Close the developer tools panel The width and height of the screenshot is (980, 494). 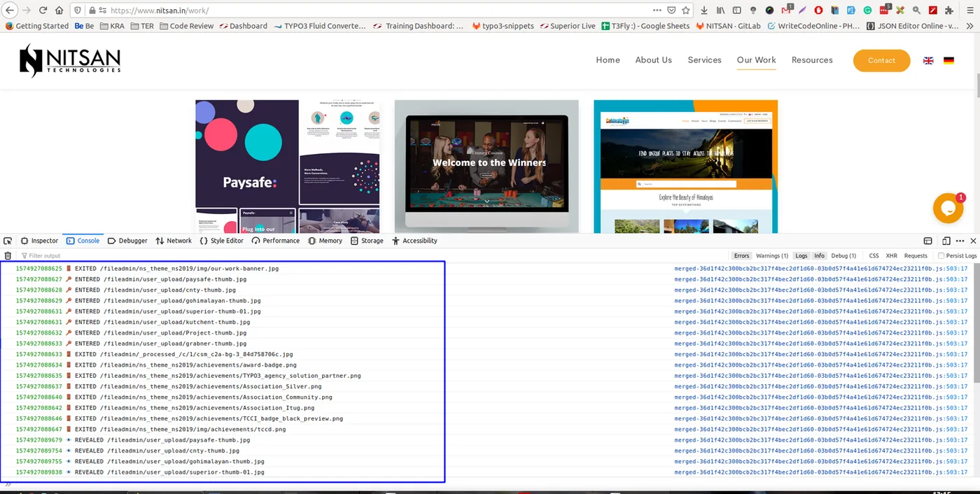(973, 241)
